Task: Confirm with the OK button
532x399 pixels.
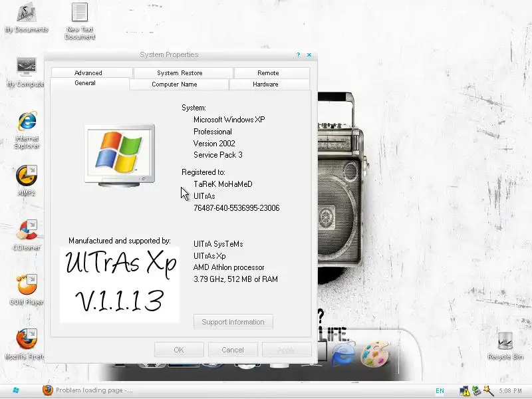Action: tap(179, 350)
